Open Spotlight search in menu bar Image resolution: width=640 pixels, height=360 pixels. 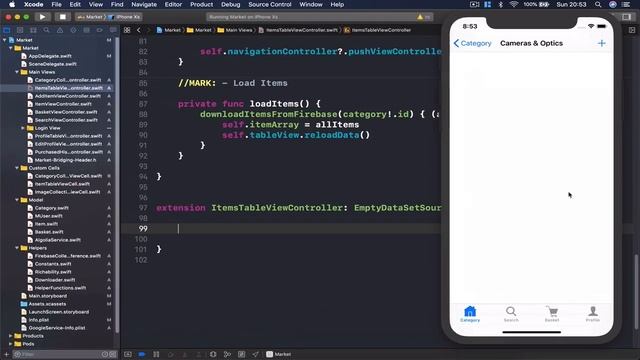[x=598, y=4]
